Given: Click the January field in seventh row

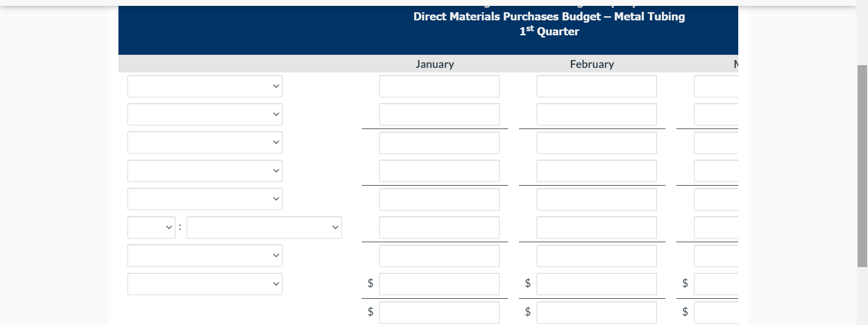Looking at the screenshot, I should [x=439, y=256].
